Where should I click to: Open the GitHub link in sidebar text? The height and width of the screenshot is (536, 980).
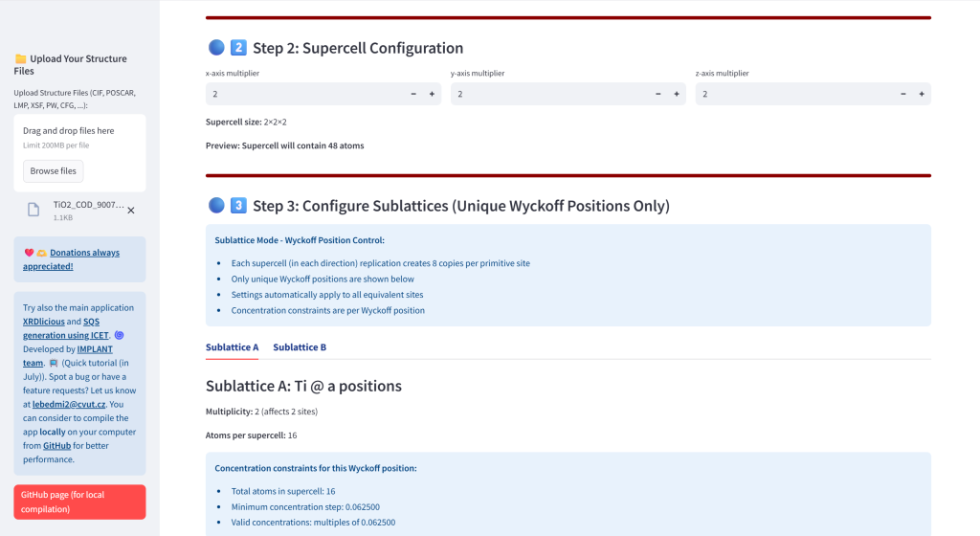pos(56,445)
